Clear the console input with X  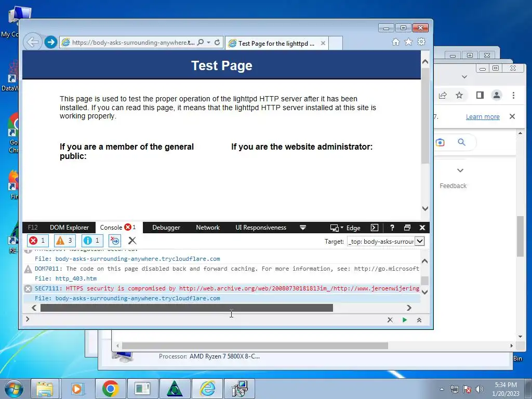(x=390, y=320)
